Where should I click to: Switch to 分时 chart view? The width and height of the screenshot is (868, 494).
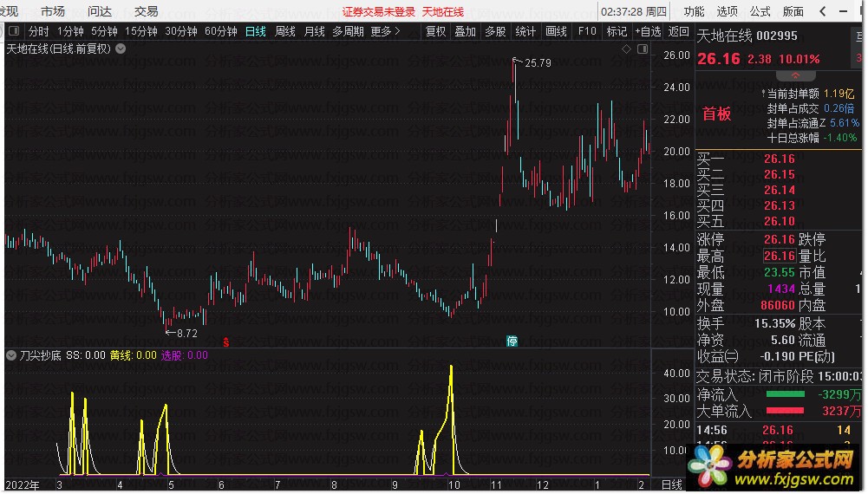click(x=39, y=31)
